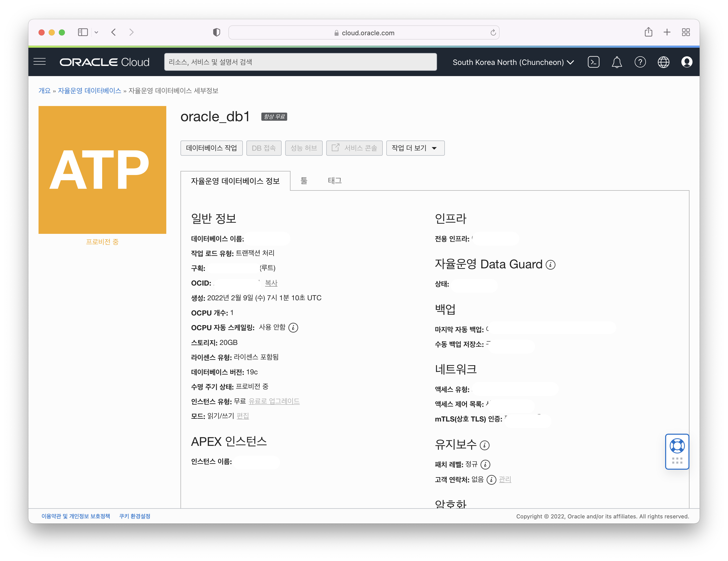This screenshot has height=561, width=728.
Task: Switch to the 태그 tab
Action: 335,181
